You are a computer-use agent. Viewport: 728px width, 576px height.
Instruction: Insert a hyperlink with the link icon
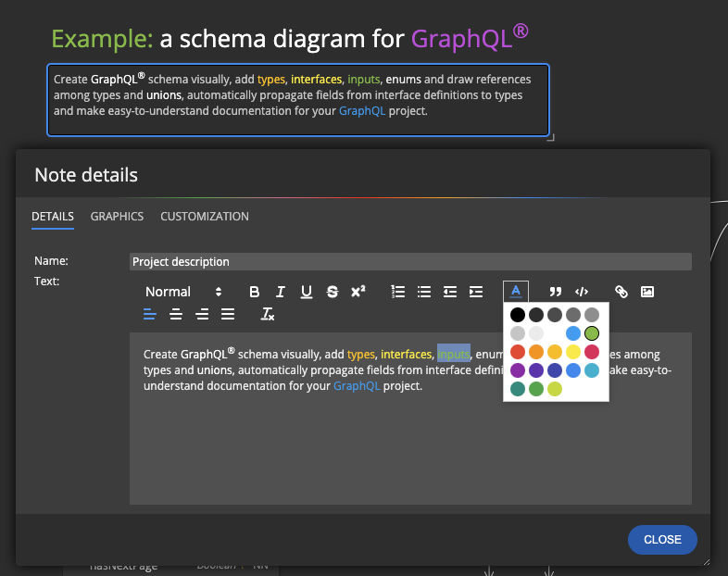621,292
